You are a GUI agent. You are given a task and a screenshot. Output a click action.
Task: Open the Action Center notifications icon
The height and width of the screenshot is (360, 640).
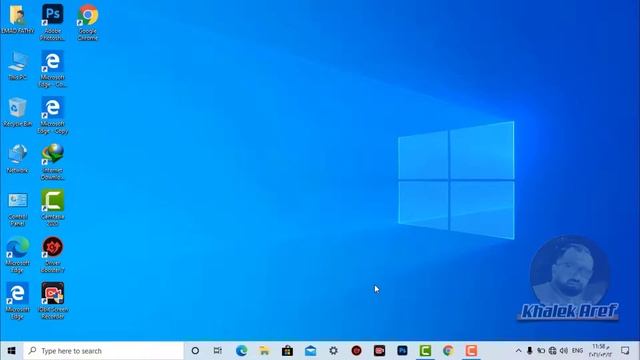tap(625, 351)
